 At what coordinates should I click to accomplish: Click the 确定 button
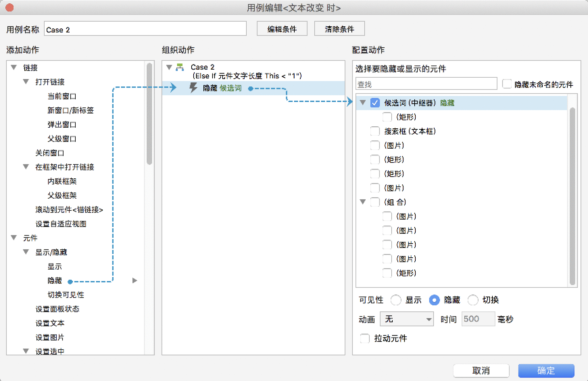click(546, 371)
